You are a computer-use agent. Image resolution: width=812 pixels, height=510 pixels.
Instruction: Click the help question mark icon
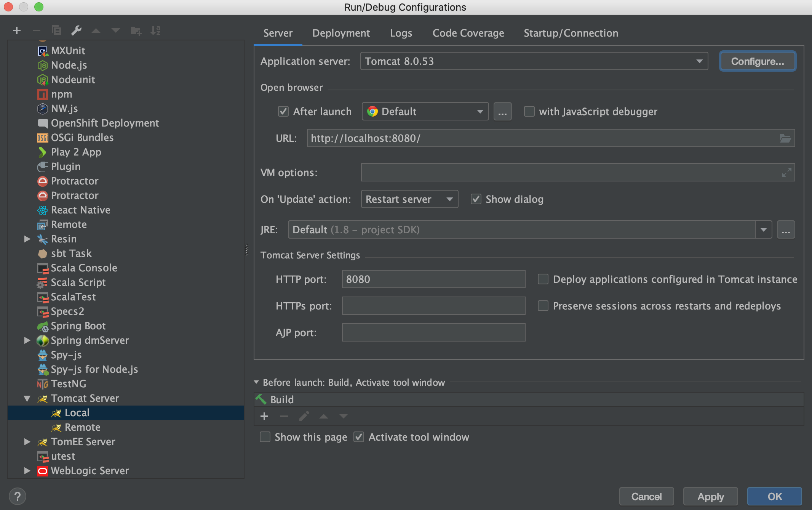17,496
